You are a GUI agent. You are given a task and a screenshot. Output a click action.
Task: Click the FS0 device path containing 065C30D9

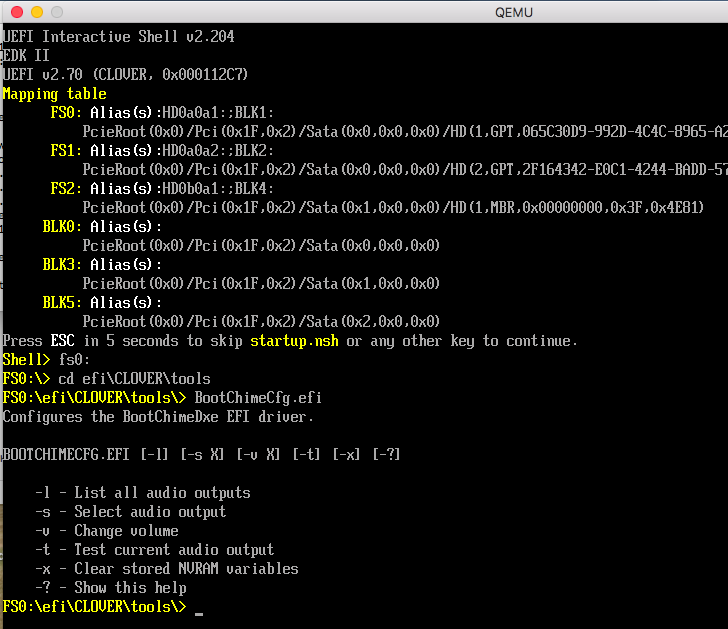click(405, 132)
